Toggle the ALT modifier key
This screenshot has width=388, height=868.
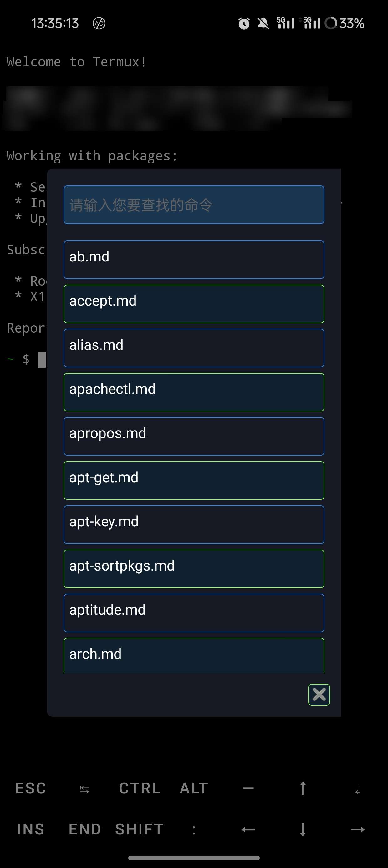click(194, 788)
